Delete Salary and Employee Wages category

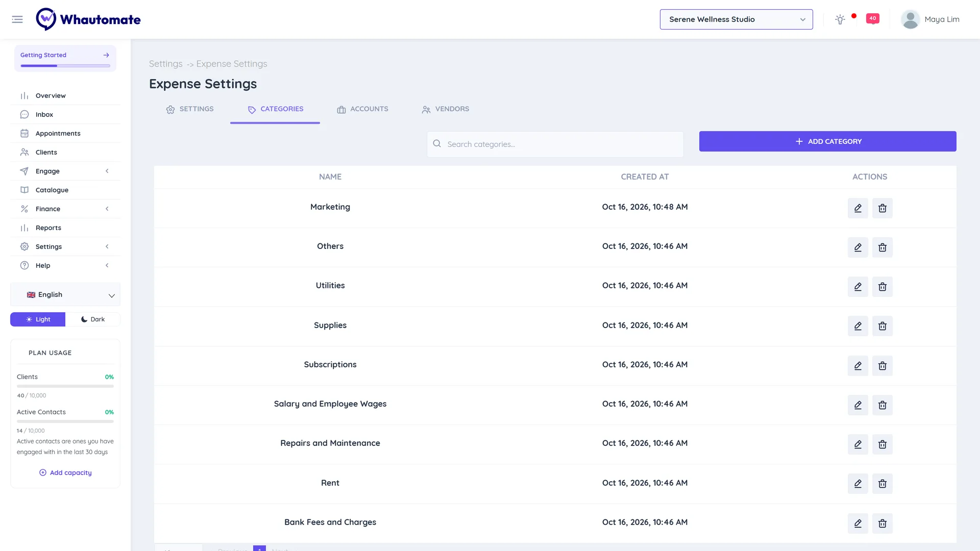point(883,405)
